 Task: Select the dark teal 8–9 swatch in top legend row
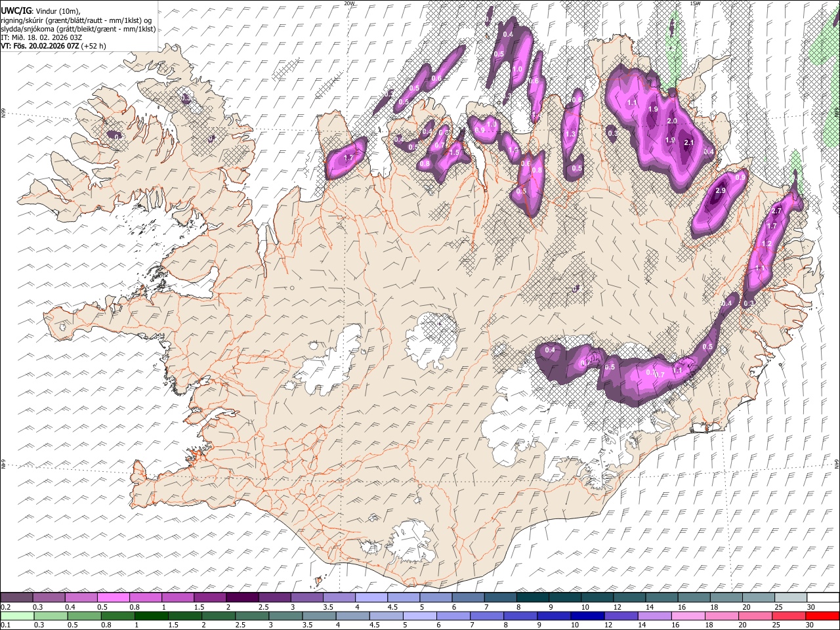(533, 597)
